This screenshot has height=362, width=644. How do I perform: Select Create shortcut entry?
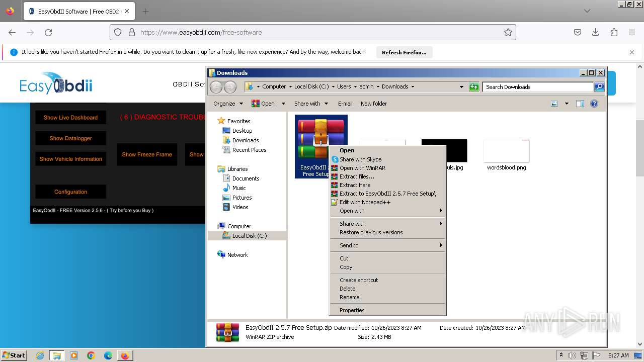387,280
